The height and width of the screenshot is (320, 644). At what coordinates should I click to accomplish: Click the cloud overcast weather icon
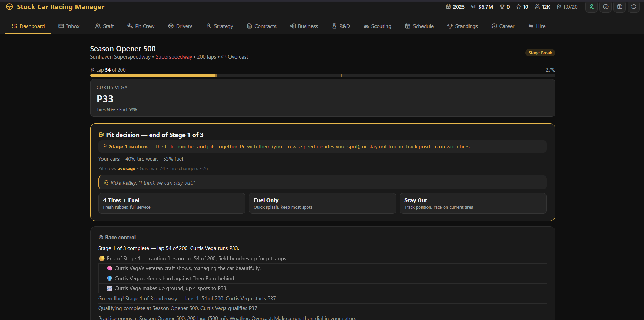[224, 56]
